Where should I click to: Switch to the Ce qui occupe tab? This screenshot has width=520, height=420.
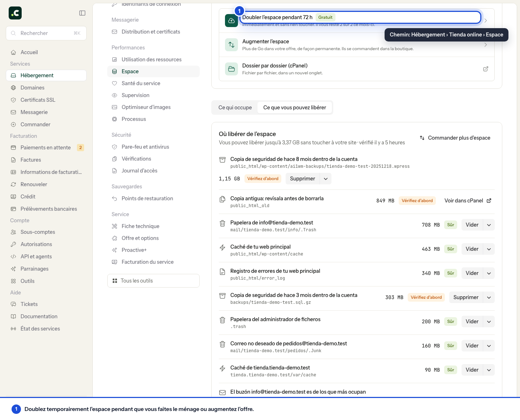coord(235,108)
